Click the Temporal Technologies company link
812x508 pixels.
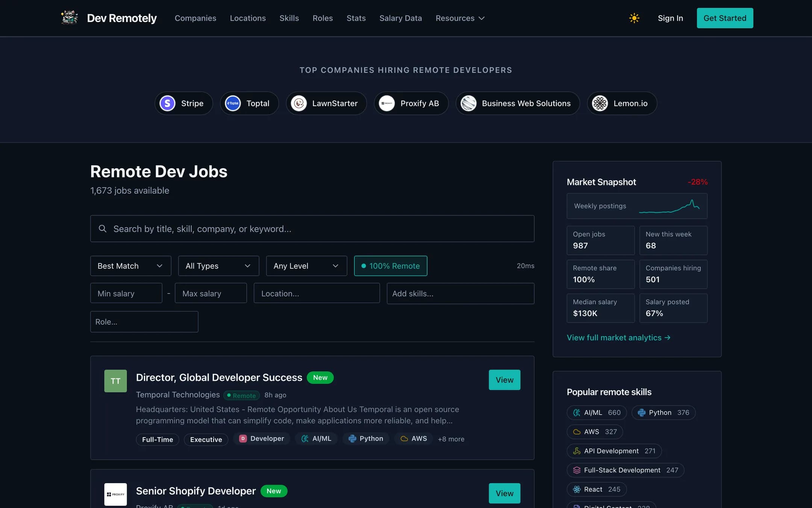coord(177,394)
